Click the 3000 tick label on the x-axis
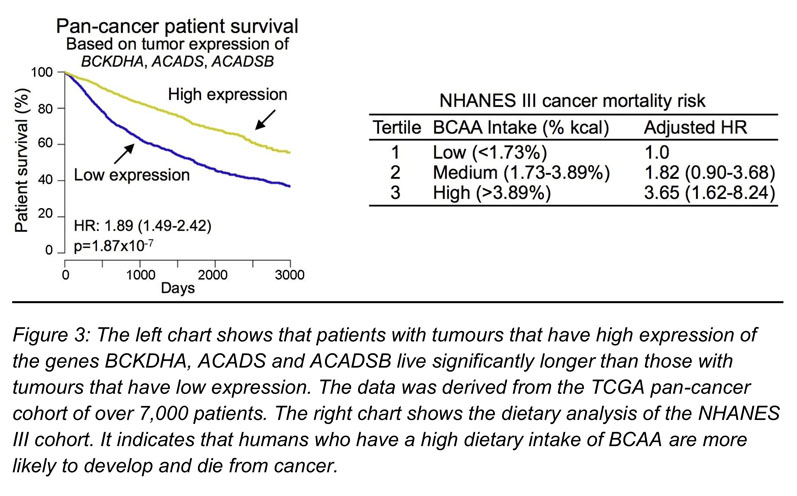The image size is (797, 496). tap(290, 274)
